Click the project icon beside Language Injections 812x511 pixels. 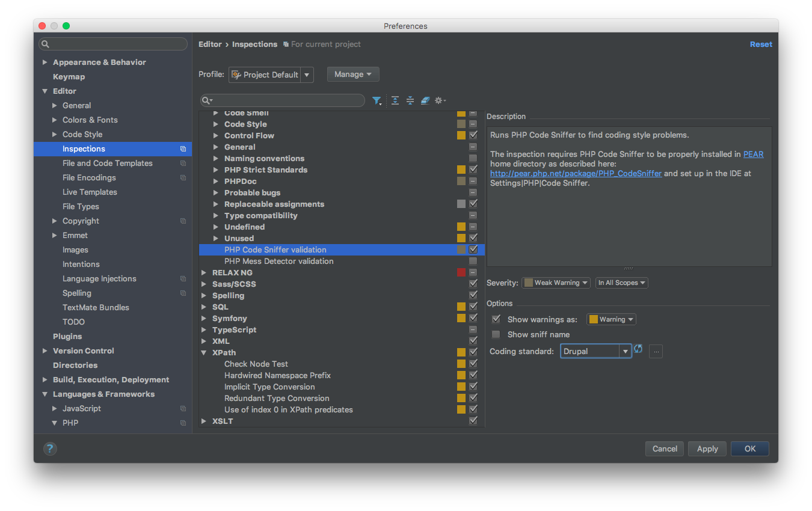pos(183,279)
